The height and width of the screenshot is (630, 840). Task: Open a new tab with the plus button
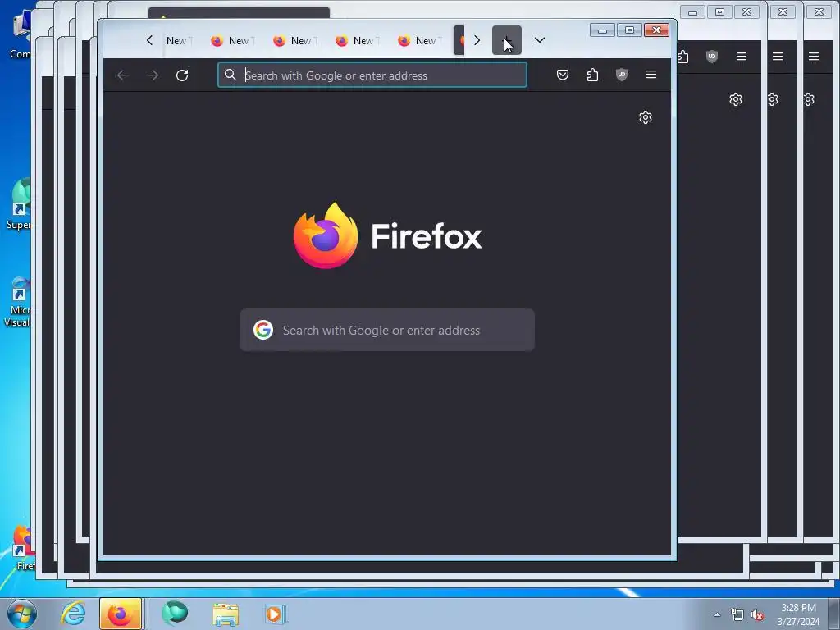[506, 40]
